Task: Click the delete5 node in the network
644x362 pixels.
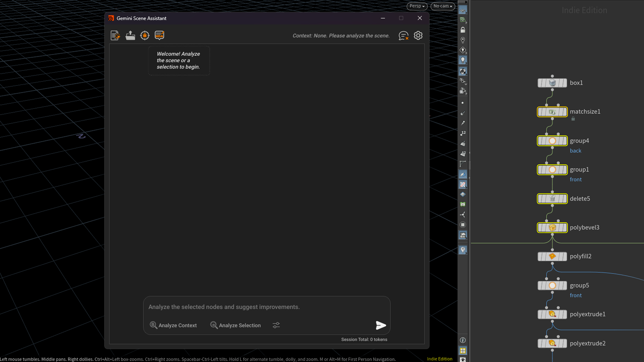Action: tap(552, 198)
